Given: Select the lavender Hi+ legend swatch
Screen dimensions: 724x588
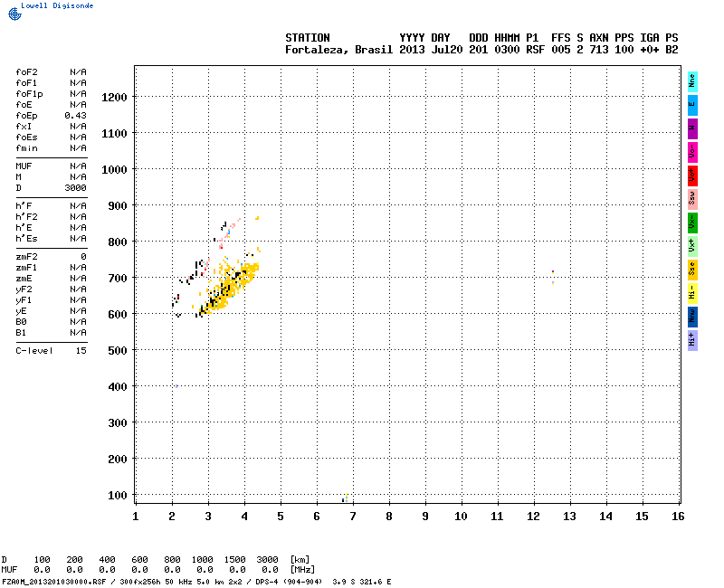Looking at the screenshot, I should (692, 340).
